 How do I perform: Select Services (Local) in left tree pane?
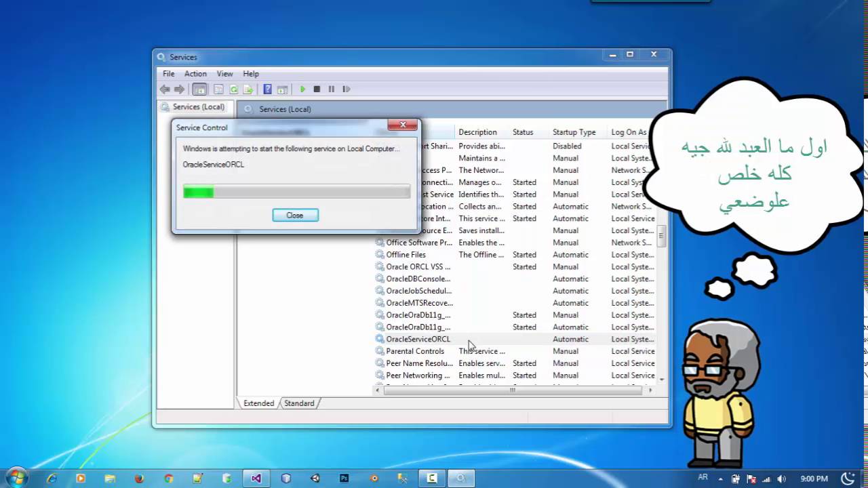point(198,107)
